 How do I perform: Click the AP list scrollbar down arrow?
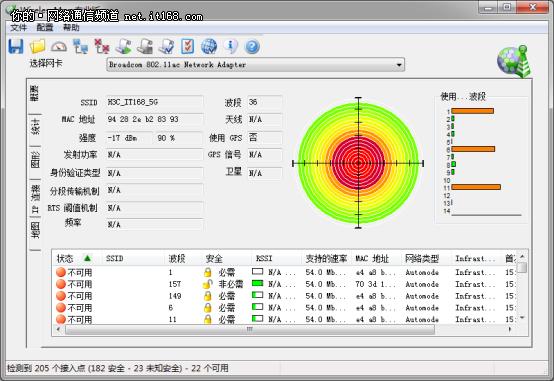click(x=522, y=318)
